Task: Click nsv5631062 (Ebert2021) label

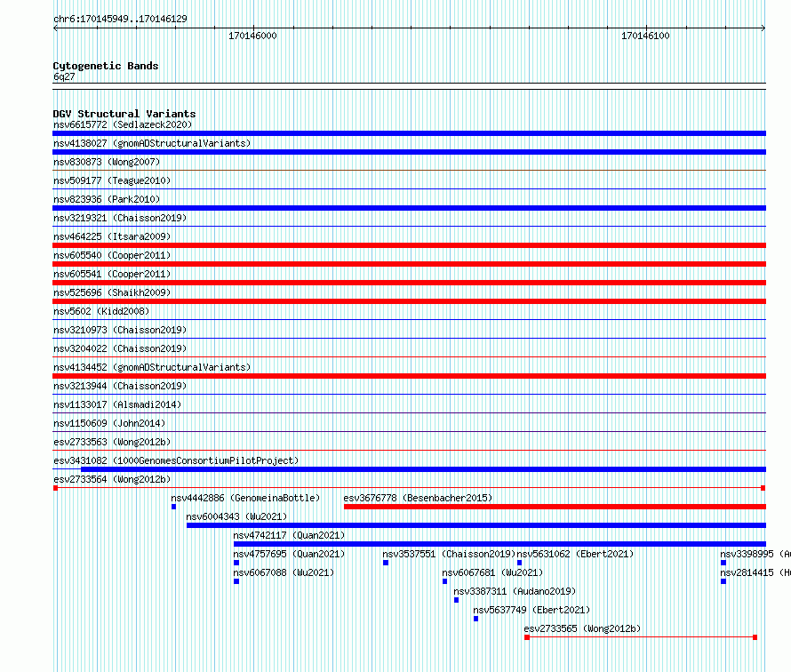Action: click(575, 554)
